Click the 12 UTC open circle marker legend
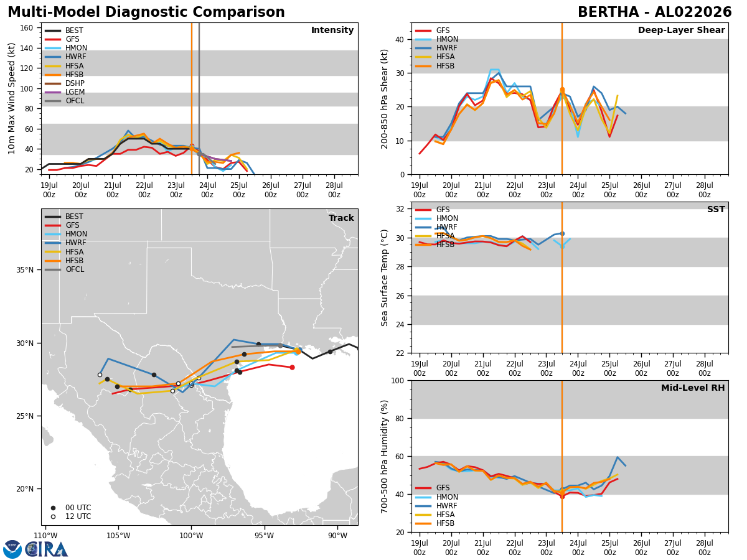This screenshot has width=747, height=560. (53, 516)
